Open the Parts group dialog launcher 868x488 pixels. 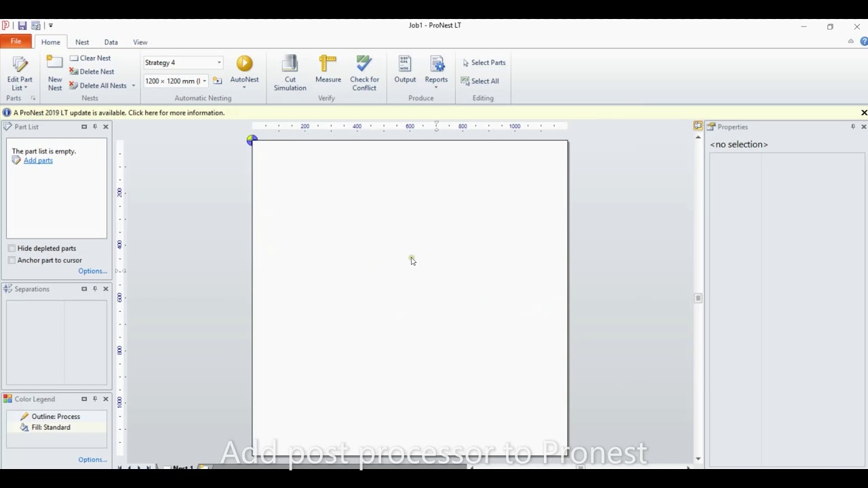click(33, 98)
